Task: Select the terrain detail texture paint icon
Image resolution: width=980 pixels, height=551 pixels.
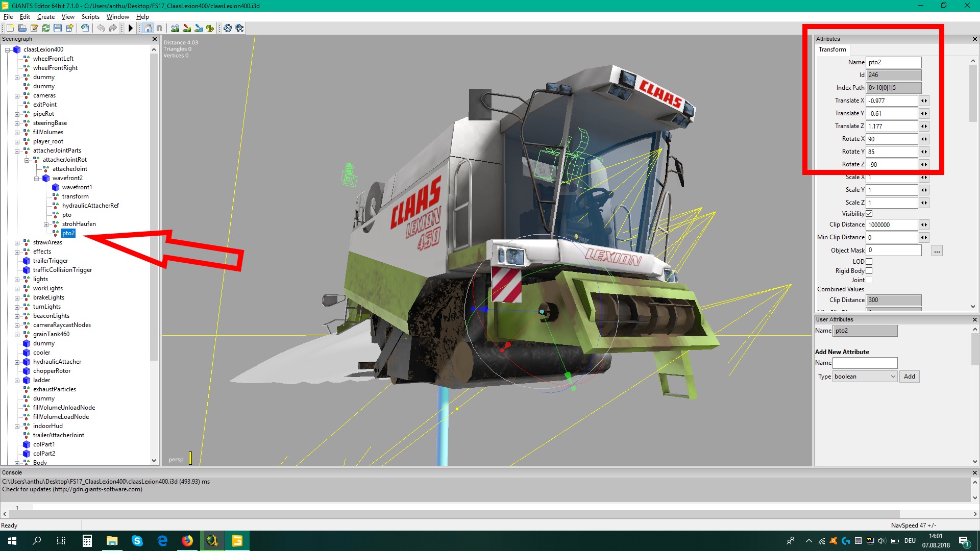Action: (x=187, y=28)
